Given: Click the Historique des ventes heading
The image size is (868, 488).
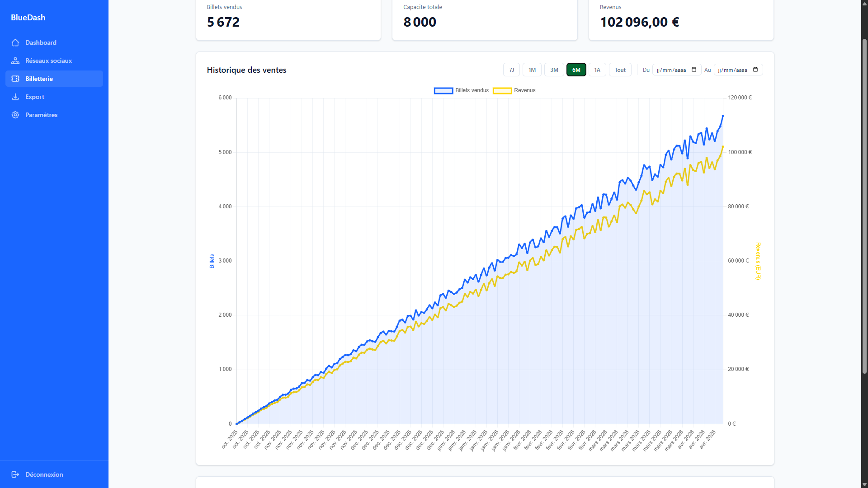Looking at the screenshot, I should coord(246,70).
